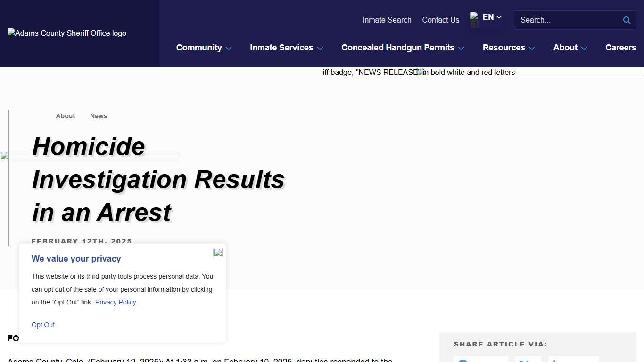Click in the Search text field
The width and height of the screenshot is (644, 362).
click(568, 20)
